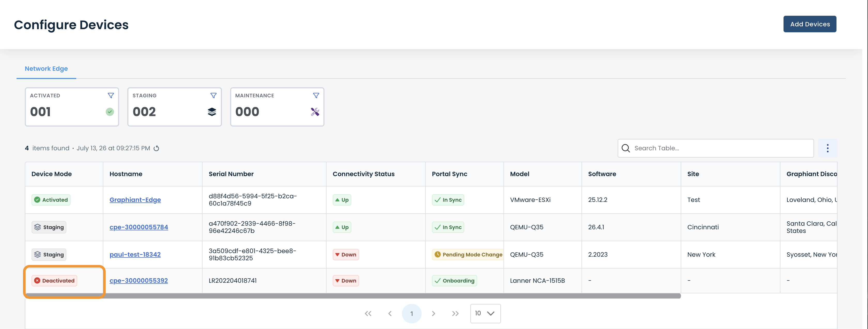
Task: Go to the next page of results
Action: point(434,314)
